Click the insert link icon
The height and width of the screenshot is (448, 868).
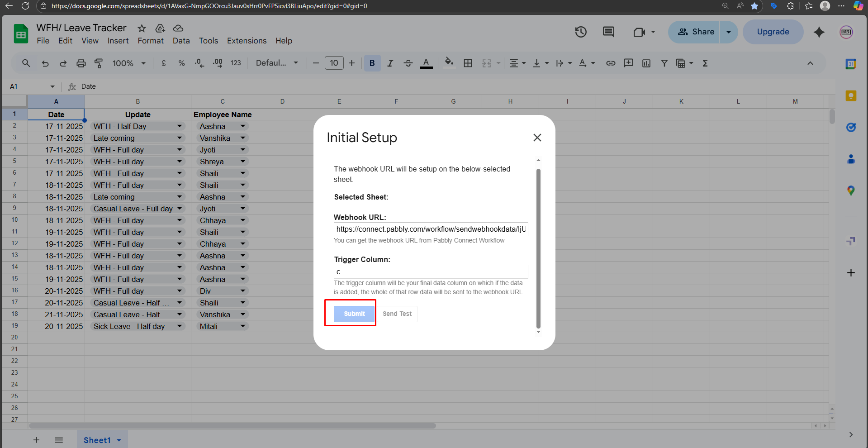611,63
